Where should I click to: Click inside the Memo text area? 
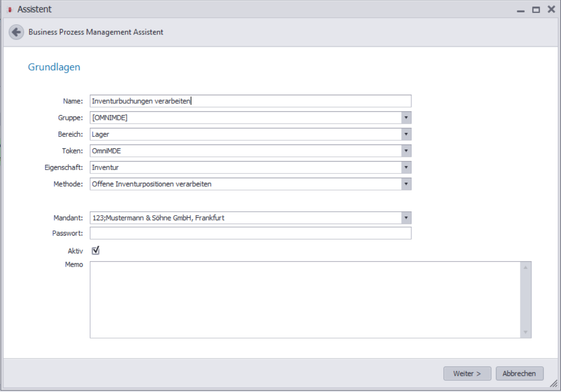tap(305, 300)
